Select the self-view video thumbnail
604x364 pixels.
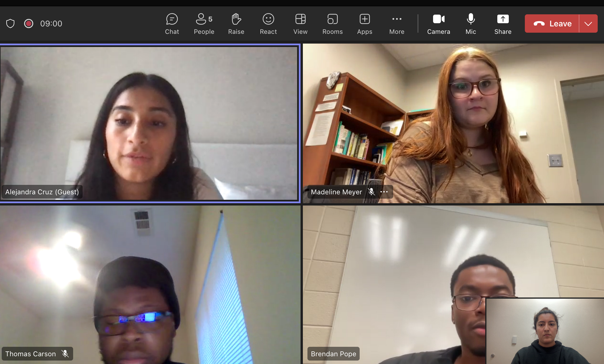545,331
